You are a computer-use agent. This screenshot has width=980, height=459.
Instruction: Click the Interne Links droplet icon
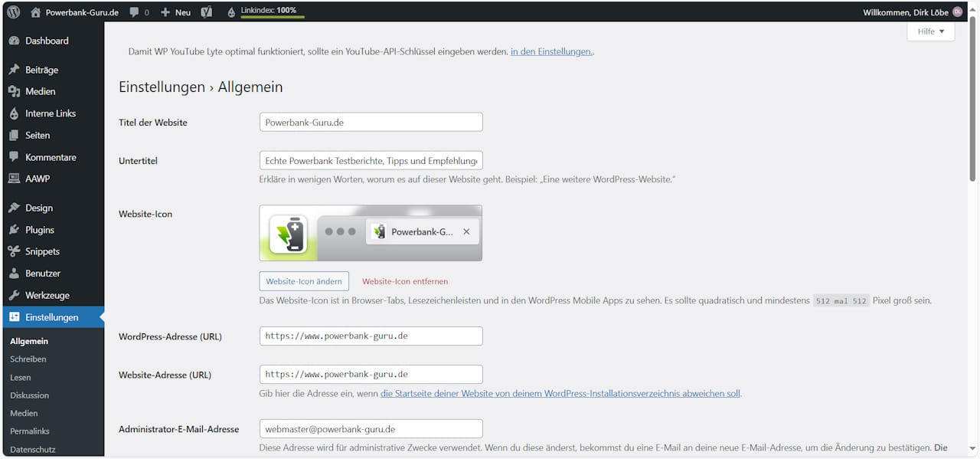(14, 113)
